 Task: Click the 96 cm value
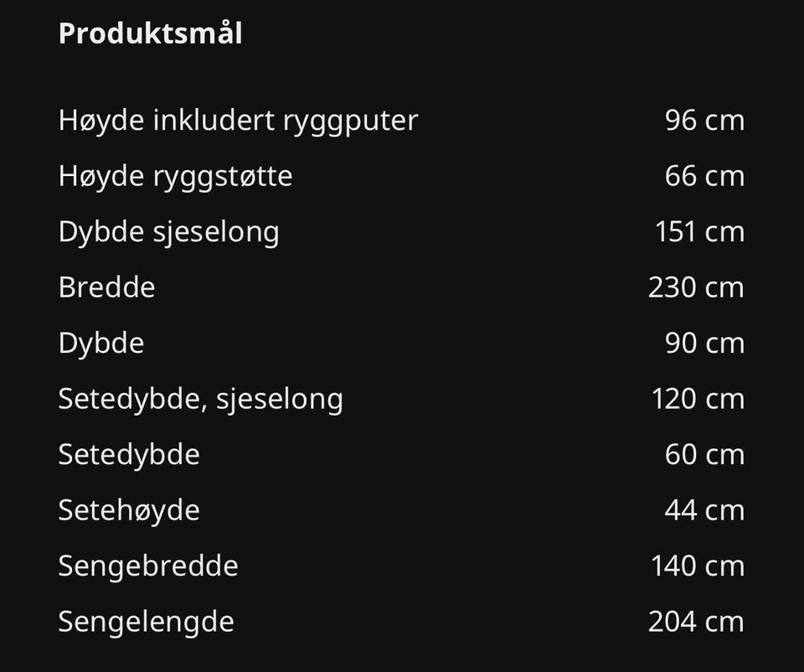(704, 121)
